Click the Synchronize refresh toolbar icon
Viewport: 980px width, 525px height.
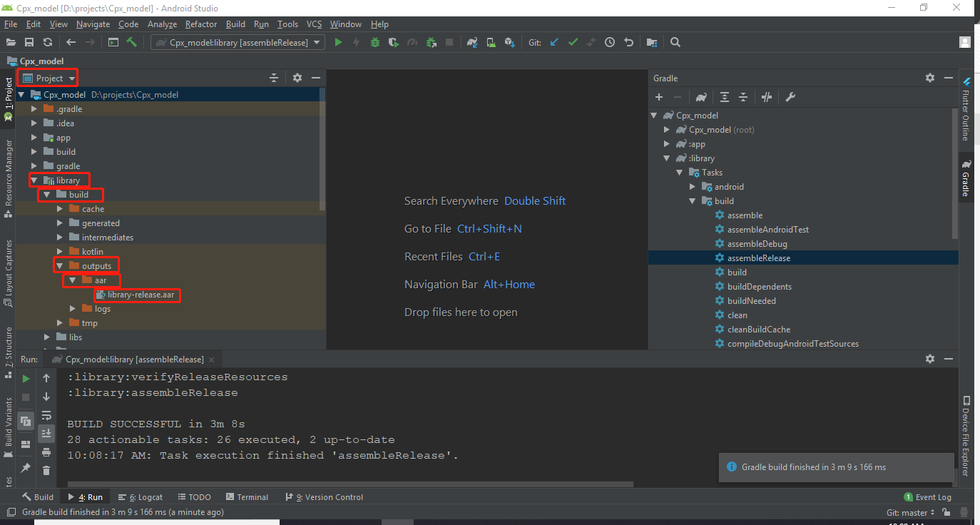click(48, 42)
